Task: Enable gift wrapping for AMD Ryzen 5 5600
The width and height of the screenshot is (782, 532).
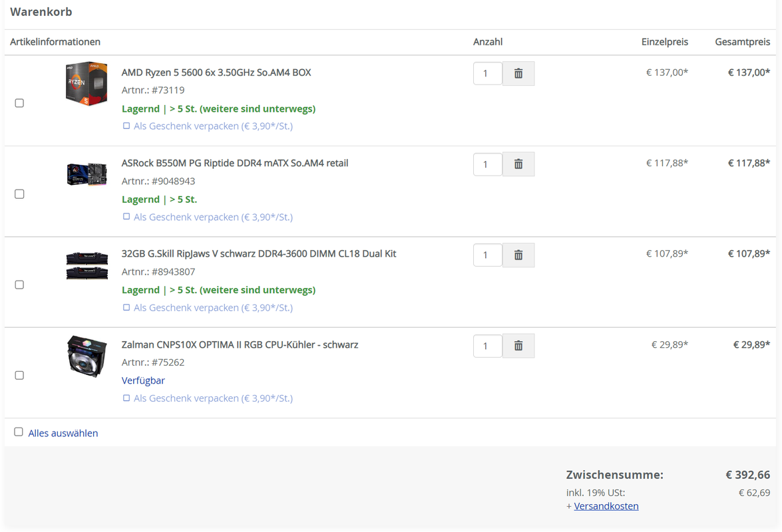Action: pos(126,126)
